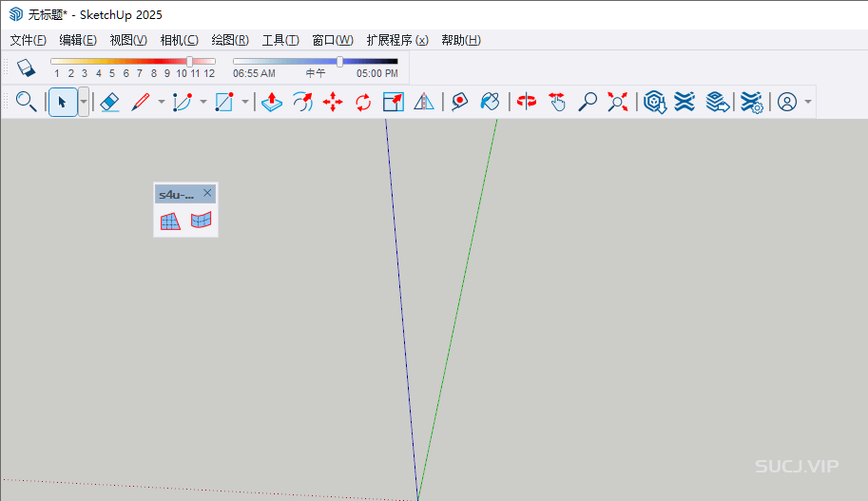Expand the account dropdown arrow

coord(808,102)
